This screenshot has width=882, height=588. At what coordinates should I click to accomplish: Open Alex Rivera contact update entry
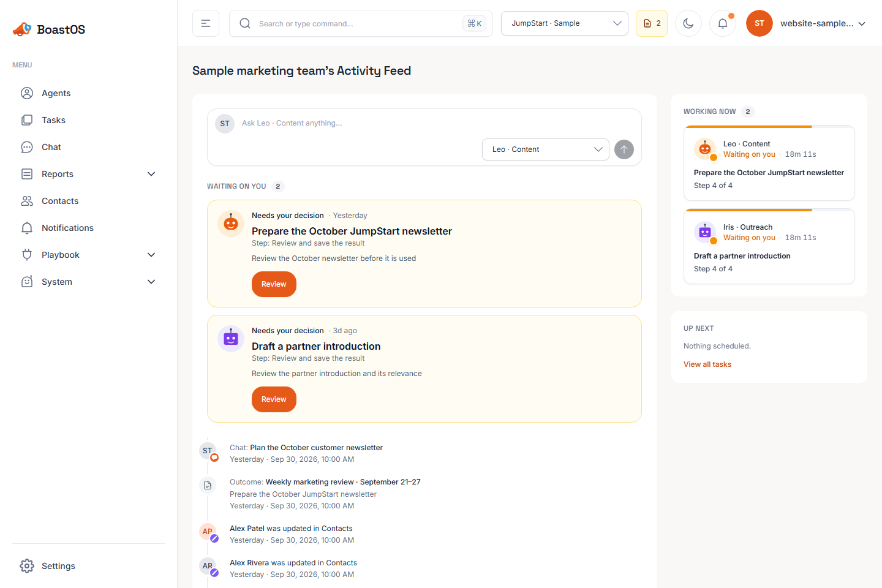pos(293,563)
